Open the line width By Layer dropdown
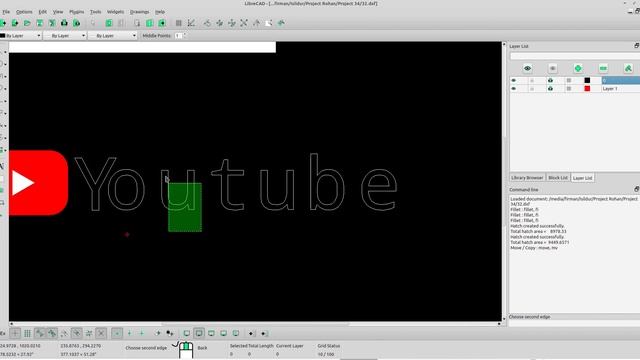This screenshot has width=640, height=360. tap(65, 36)
